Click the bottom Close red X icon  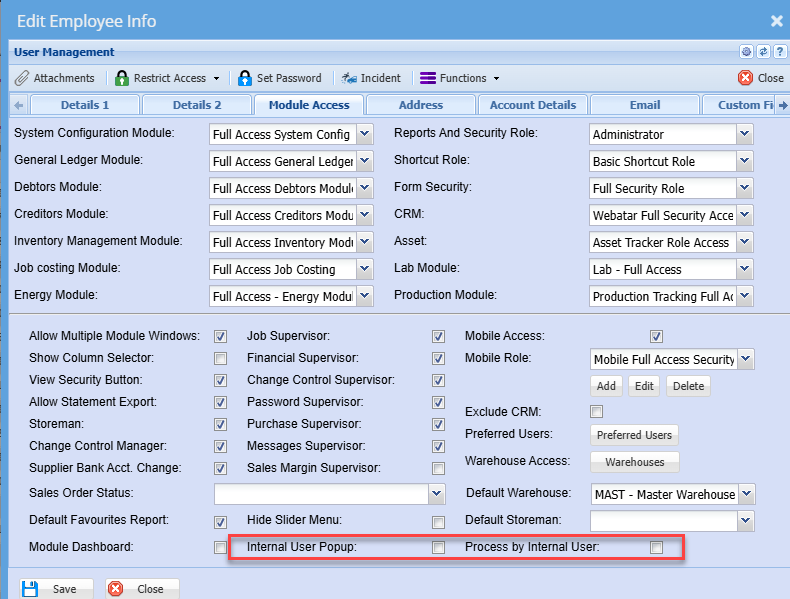(x=115, y=589)
